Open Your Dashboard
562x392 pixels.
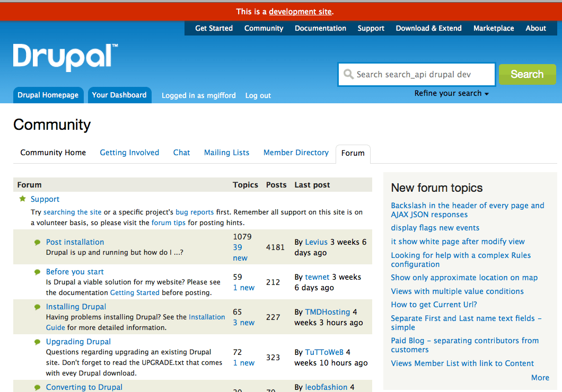click(119, 95)
